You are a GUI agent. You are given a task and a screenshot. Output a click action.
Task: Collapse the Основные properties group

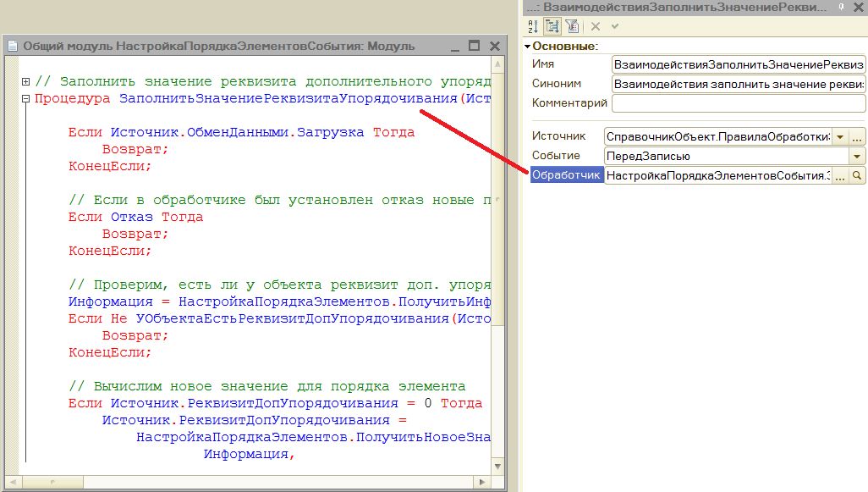click(528, 47)
